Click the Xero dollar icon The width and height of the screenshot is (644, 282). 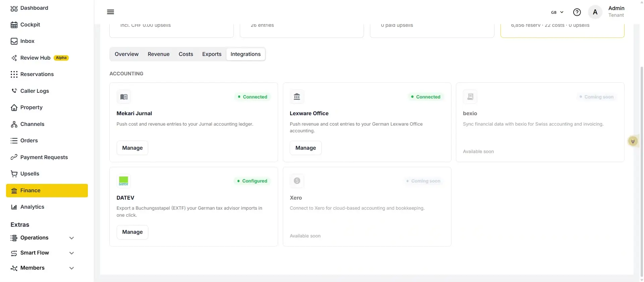click(x=297, y=181)
